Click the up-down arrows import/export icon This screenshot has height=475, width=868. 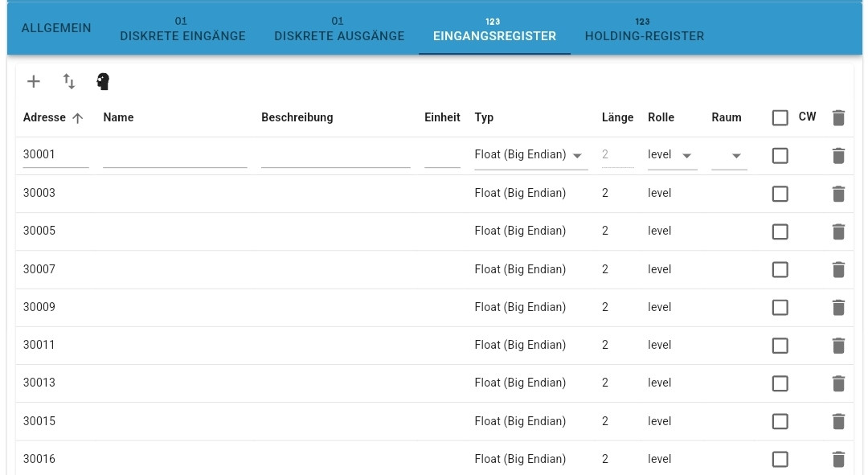pos(69,81)
